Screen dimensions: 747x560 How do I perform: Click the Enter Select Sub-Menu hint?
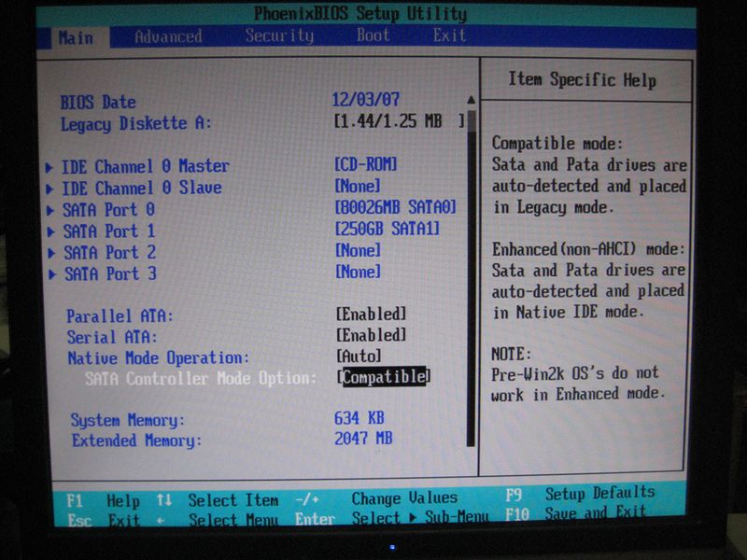[x=392, y=518]
